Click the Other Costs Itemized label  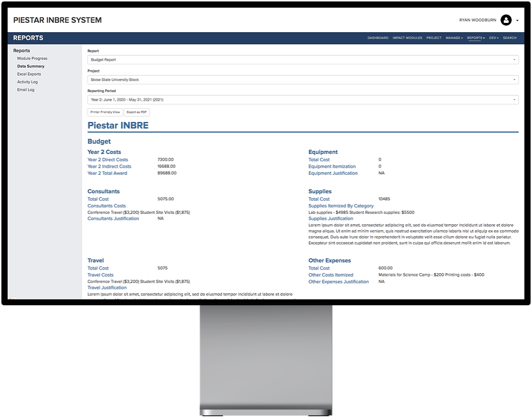(x=331, y=275)
